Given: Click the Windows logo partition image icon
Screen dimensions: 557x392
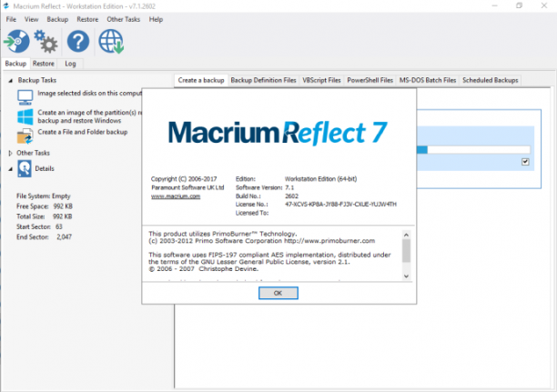Looking at the screenshot, I should (x=25, y=116).
